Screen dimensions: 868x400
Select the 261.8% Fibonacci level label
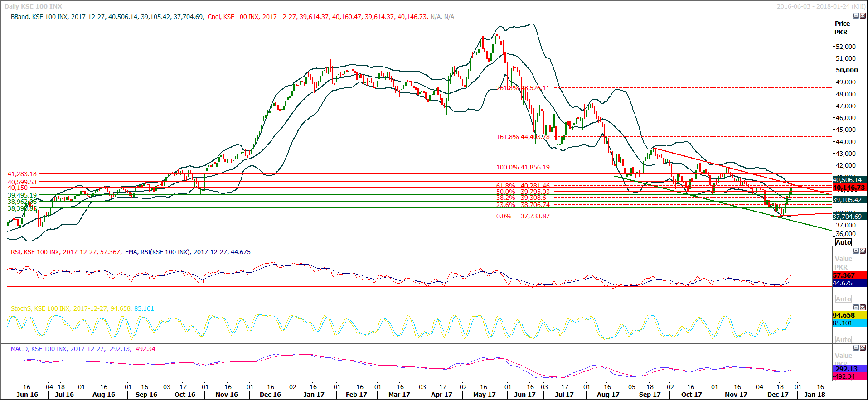point(523,88)
